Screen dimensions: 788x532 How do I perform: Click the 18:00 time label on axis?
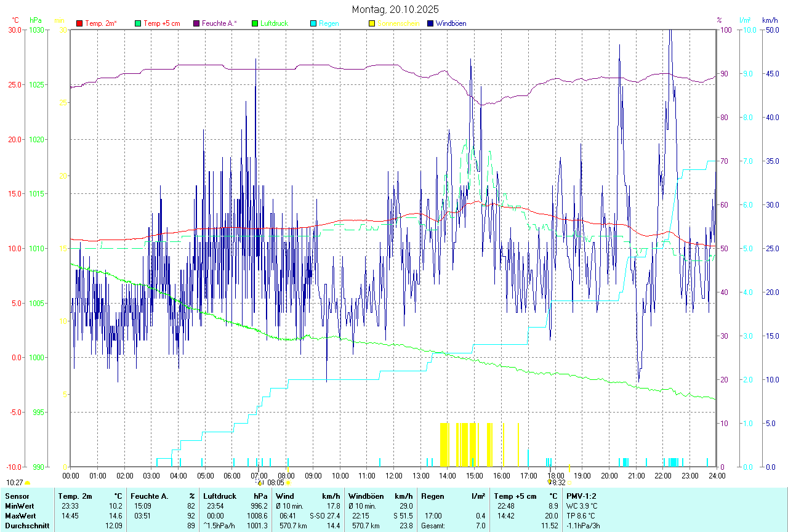click(x=556, y=475)
